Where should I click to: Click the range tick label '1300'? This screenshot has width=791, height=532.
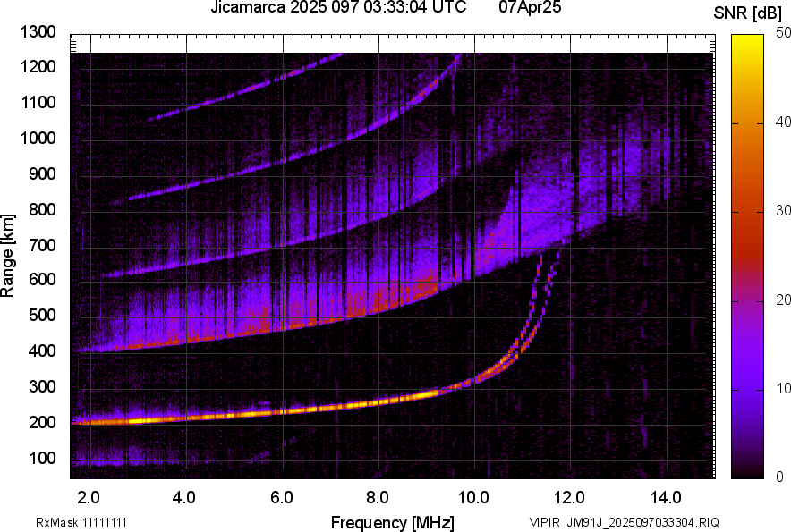(x=38, y=32)
